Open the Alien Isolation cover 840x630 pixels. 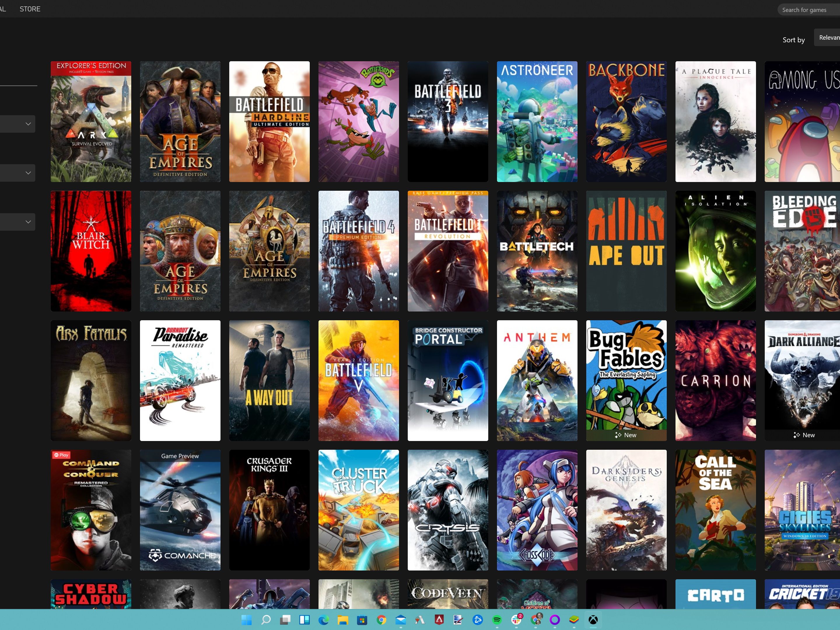(x=715, y=251)
